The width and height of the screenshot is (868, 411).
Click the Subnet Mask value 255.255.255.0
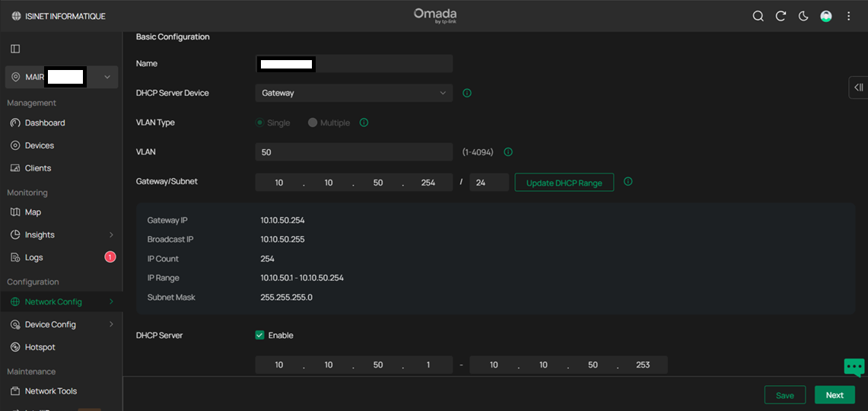click(287, 298)
